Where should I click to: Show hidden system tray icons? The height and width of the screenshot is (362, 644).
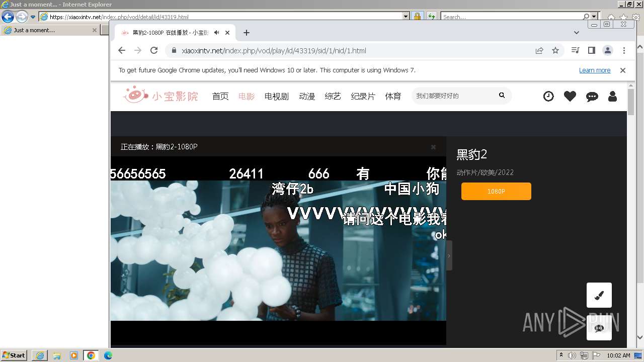[561, 355]
